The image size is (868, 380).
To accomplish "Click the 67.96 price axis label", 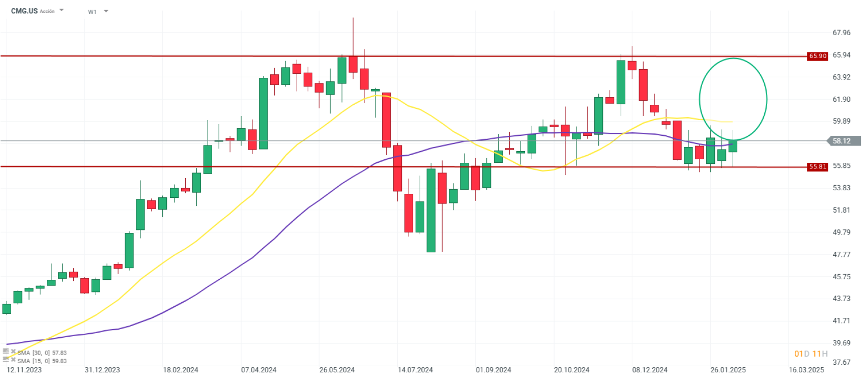I will pos(841,33).
